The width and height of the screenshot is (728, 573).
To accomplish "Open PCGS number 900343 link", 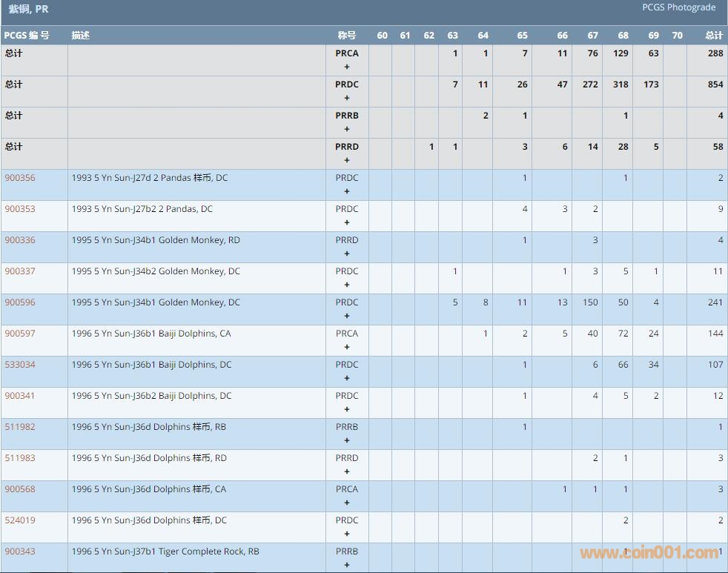I will click(20, 552).
